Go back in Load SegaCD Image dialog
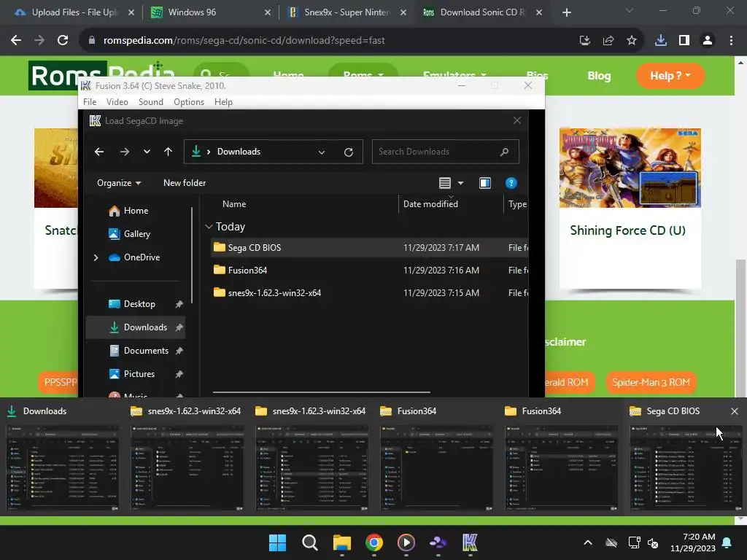This screenshot has height=560, width=747. 99,152
